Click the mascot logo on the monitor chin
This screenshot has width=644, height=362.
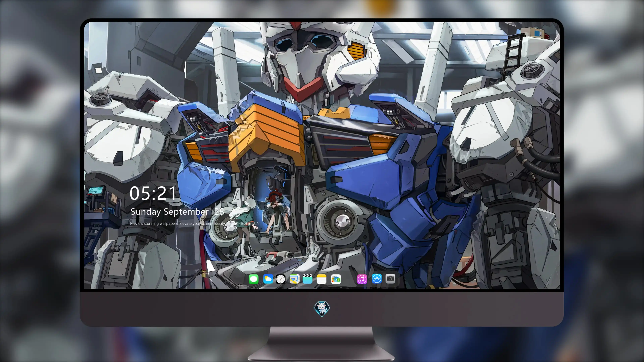pos(322,309)
